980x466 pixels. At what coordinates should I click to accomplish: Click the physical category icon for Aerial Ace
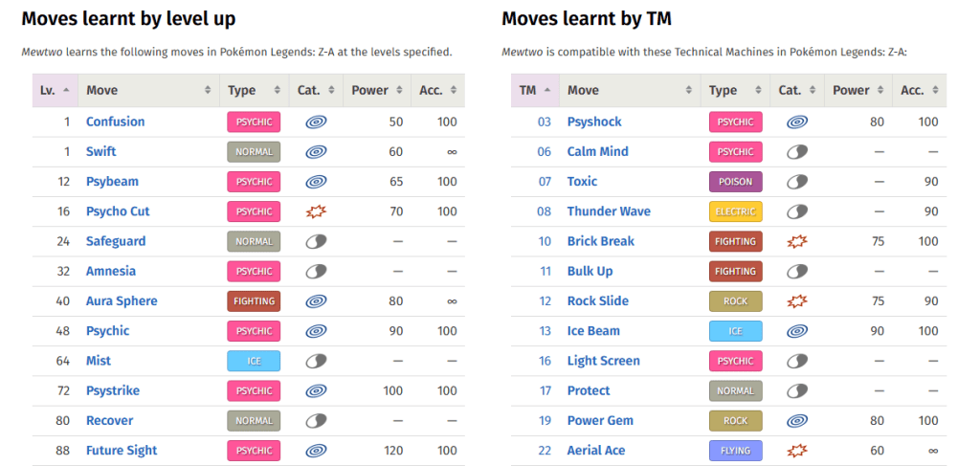(797, 451)
